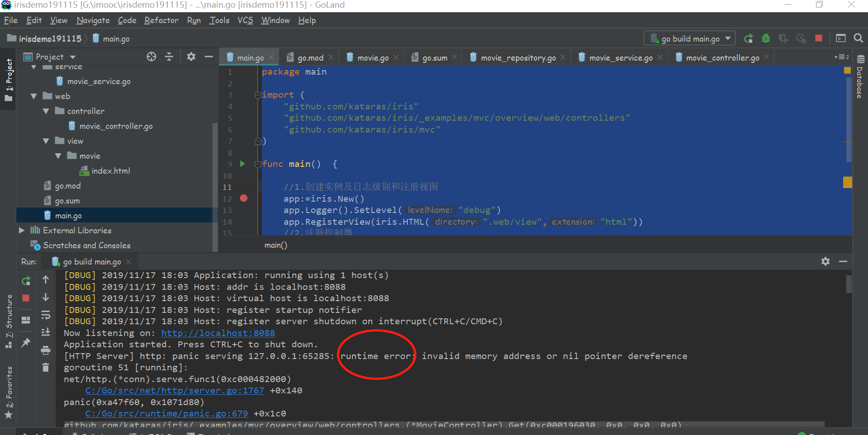
Task: Start debugging with the green bug icon
Action: tap(766, 38)
